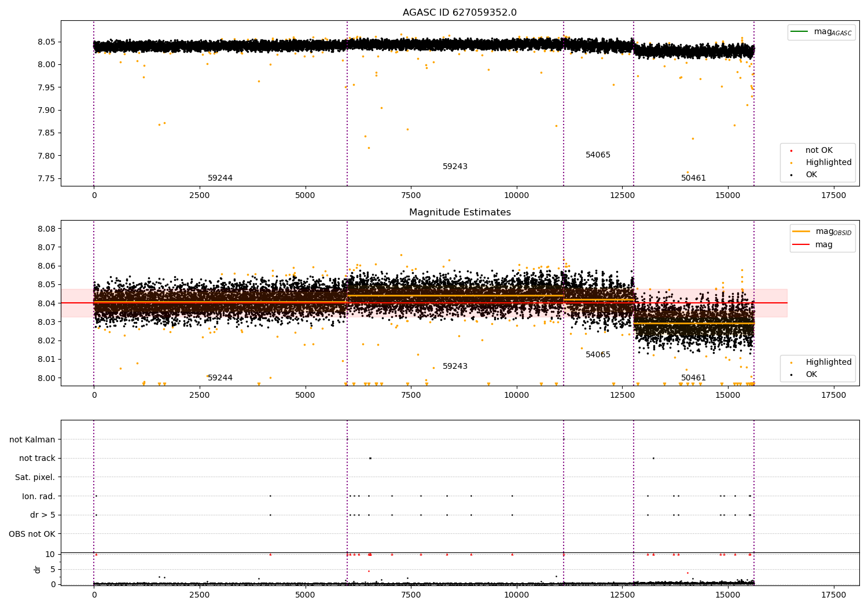Select OBSID label 54065 in middle plot
The width and height of the screenshot is (868, 608).
pyautogui.click(x=598, y=355)
